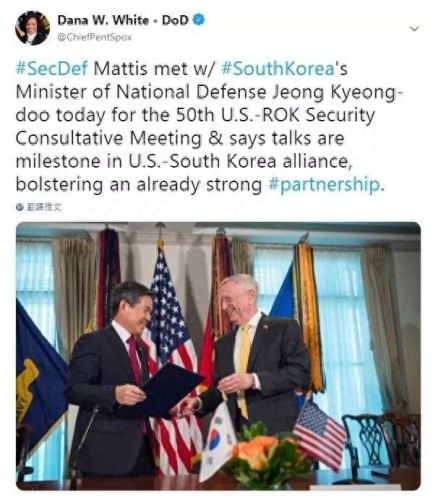This screenshot has height=500, width=433.
Task: Click the small South Korean table flag
Action: pos(217,441)
